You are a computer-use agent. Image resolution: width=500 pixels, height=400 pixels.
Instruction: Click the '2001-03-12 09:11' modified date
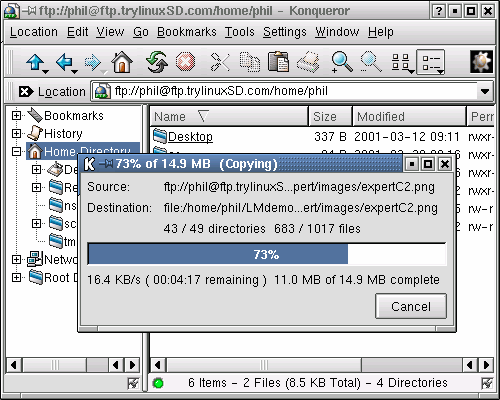(407, 137)
